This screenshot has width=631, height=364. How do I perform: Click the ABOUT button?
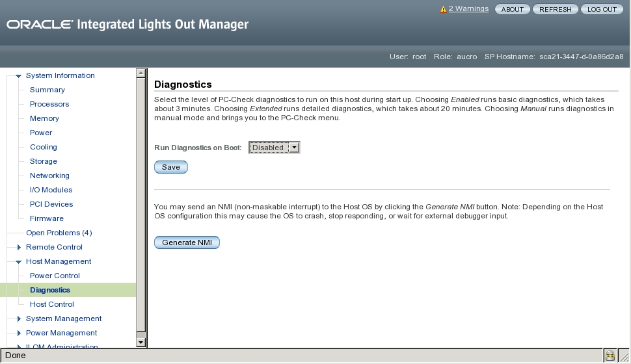(513, 9)
